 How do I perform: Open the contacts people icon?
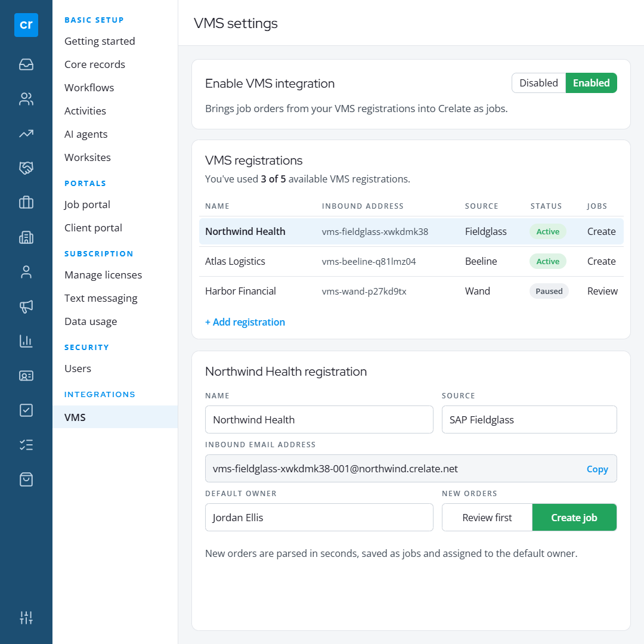point(26,99)
